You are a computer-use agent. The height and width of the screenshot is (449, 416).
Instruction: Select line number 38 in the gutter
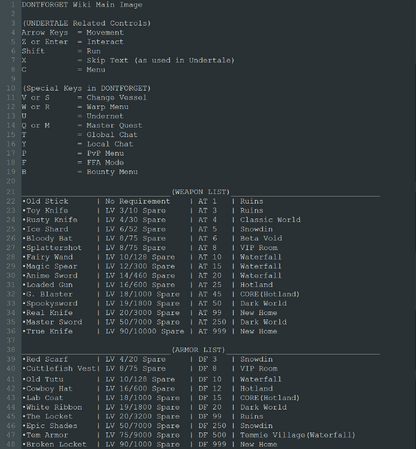(x=11, y=350)
